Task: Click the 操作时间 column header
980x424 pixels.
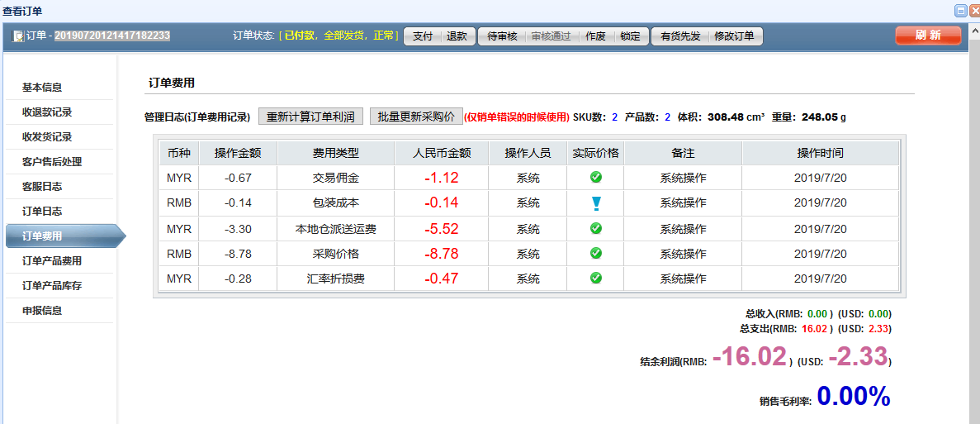Action: click(820, 153)
